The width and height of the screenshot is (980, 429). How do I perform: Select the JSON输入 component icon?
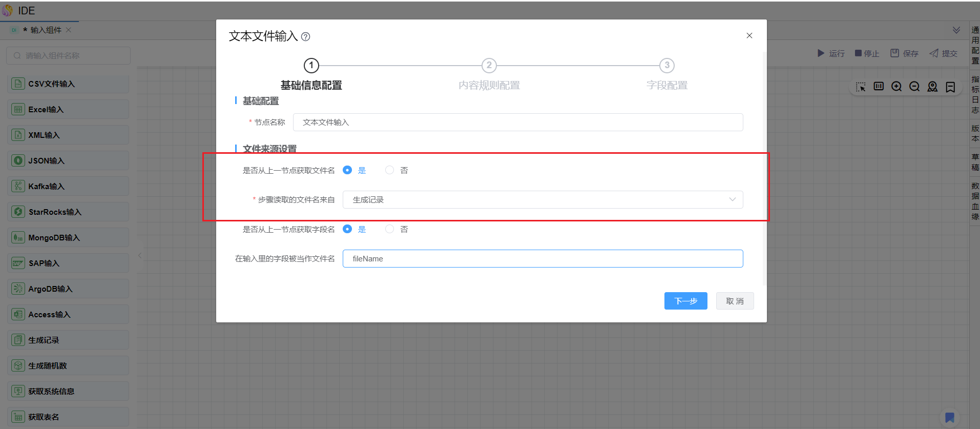[x=18, y=160]
